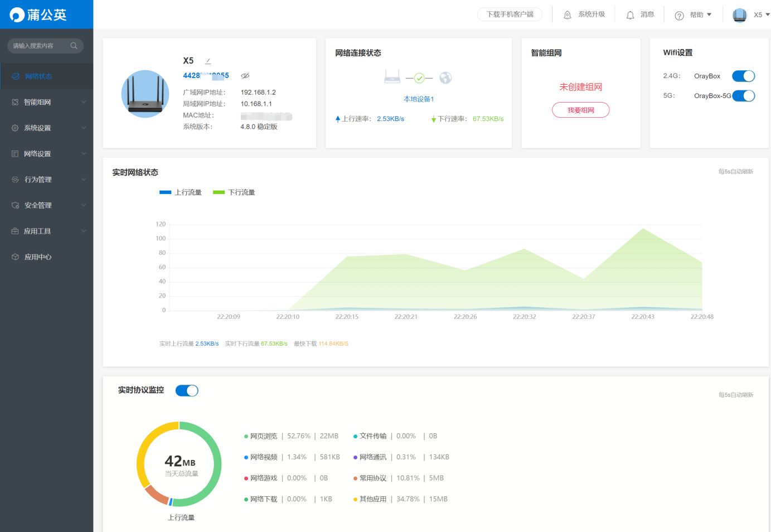Expand the 智能组网 sidebar menu
The image size is (771, 532).
point(47,102)
